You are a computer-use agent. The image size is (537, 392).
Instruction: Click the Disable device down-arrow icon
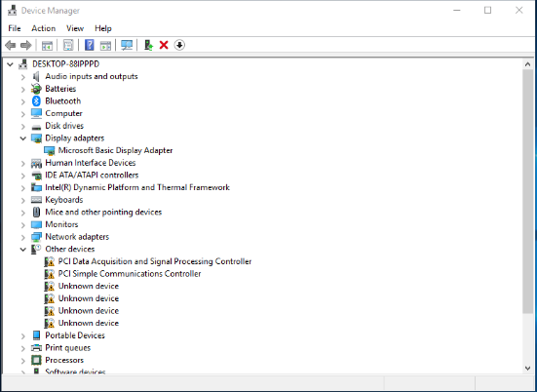pos(179,45)
